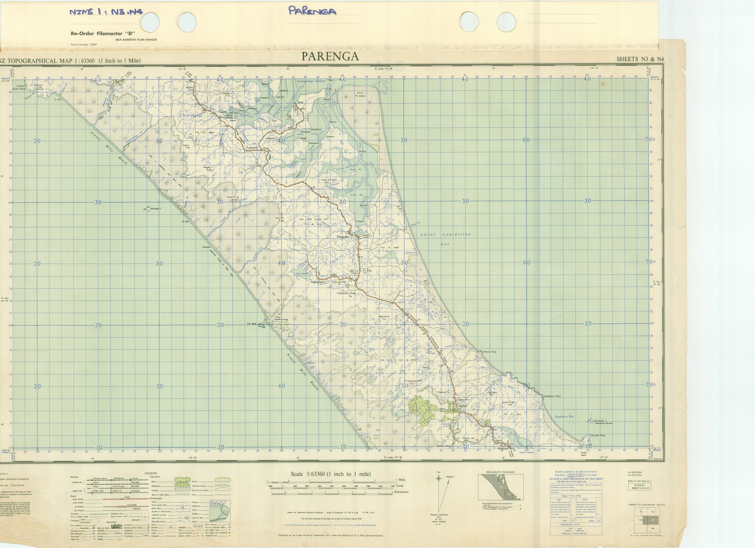Toggle the Mangroves legend entry
The width and height of the screenshot is (756, 548).
click(x=196, y=506)
